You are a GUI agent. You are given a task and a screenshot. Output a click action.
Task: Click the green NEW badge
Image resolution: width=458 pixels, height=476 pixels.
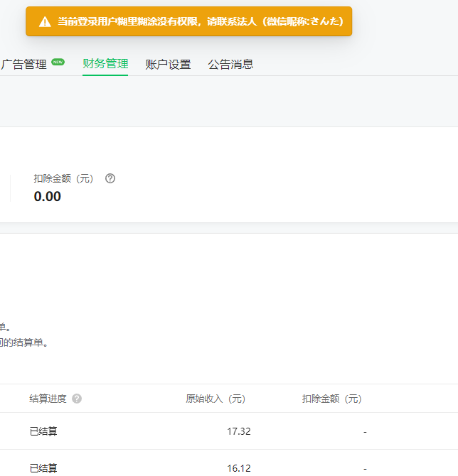point(58,62)
